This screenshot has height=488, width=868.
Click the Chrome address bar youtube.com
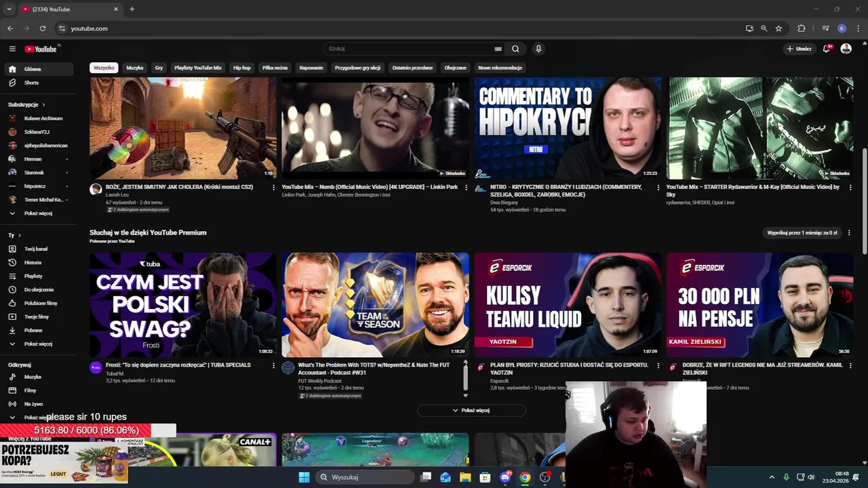click(400, 28)
